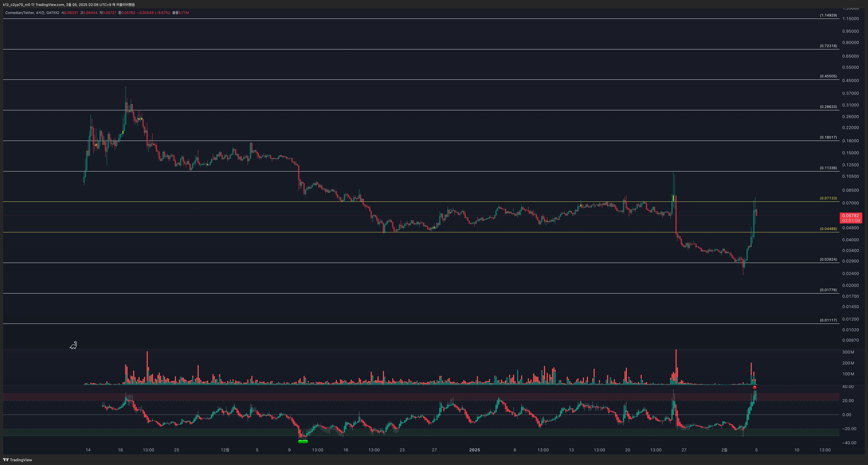Click the 25 date on time axis
The image size is (868, 465).
tap(177, 450)
